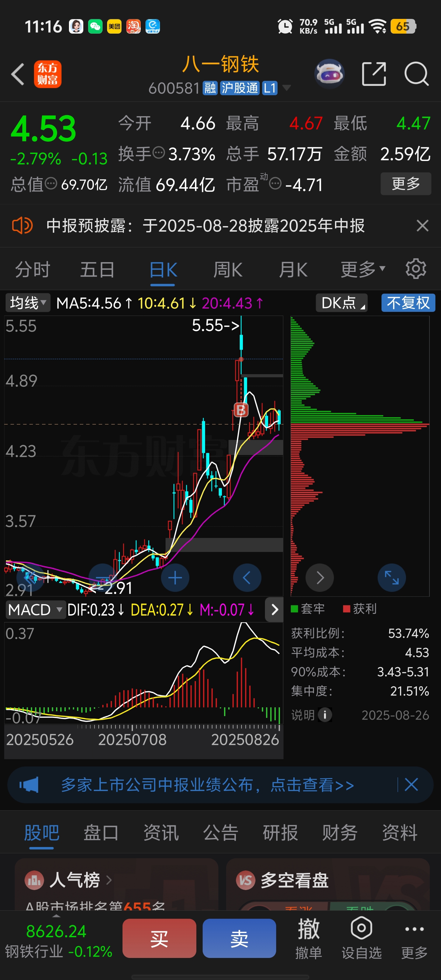
Task: Tap the 沪股通 tag
Action: coord(240,88)
